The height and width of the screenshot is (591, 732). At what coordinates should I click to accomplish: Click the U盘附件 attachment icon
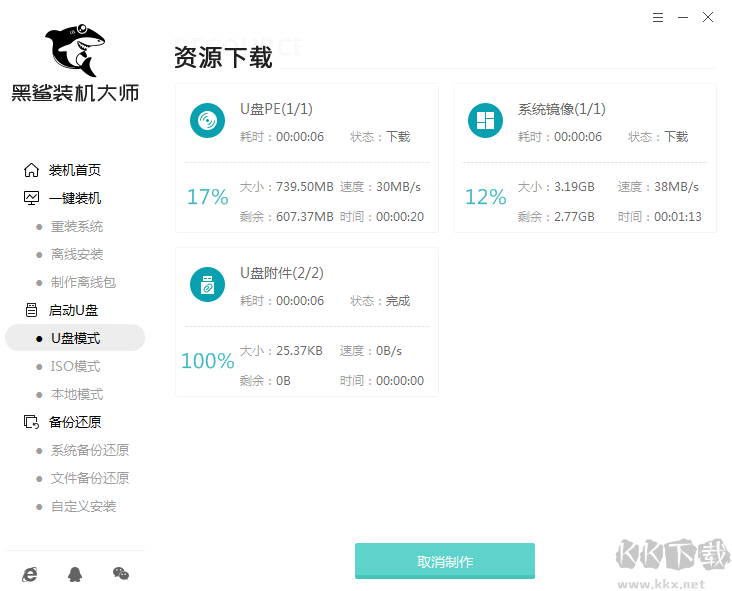207,284
